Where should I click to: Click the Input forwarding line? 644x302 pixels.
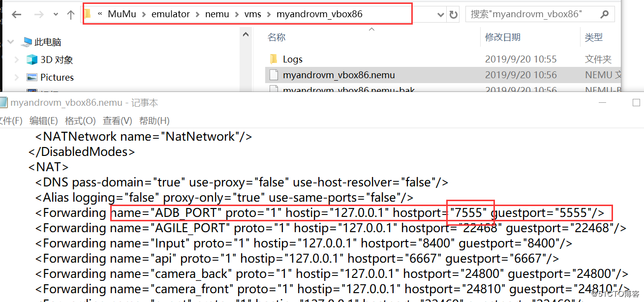tap(304, 243)
